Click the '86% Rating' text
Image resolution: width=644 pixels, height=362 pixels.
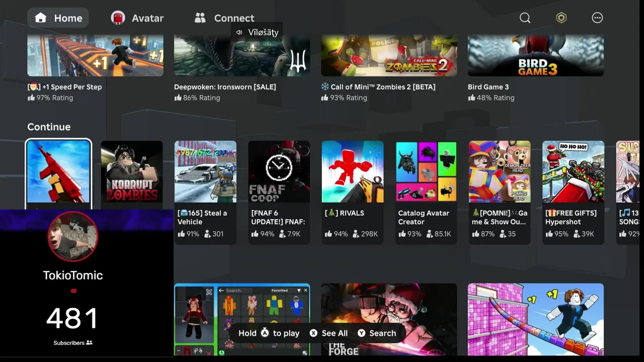coord(202,98)
